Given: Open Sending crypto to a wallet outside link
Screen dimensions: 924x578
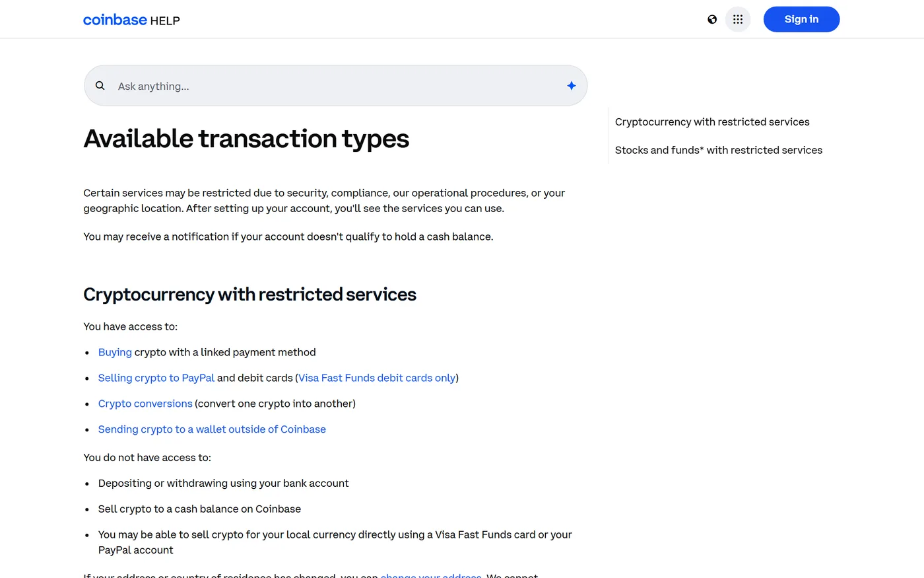Looking at the screenshot, I should tap(212, 429).
